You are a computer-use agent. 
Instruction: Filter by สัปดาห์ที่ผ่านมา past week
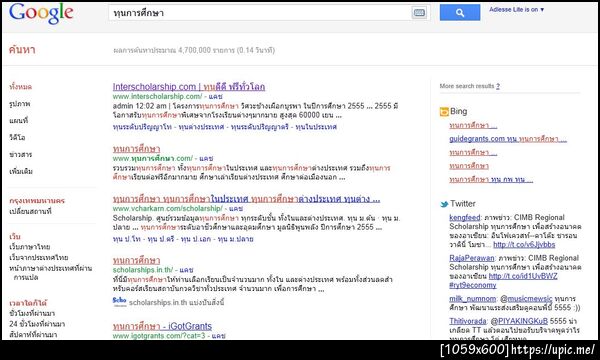click(33, 335)
